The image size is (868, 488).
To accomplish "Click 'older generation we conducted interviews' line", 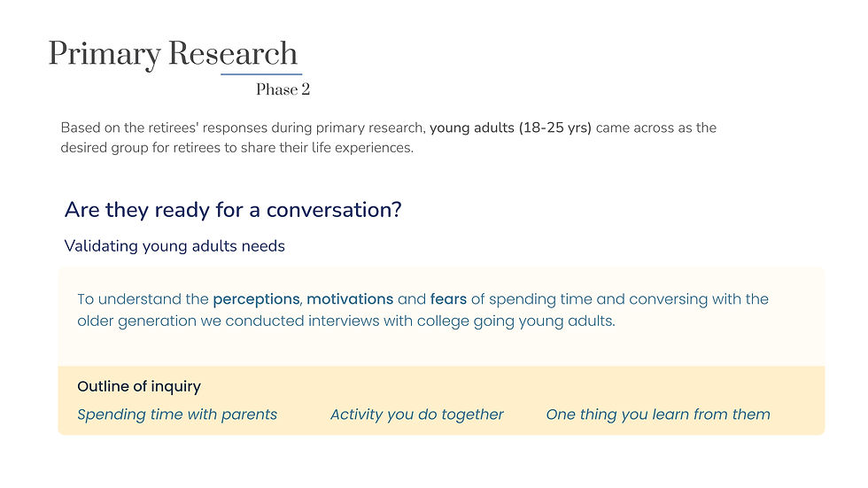I will click(x=346, y=321).
